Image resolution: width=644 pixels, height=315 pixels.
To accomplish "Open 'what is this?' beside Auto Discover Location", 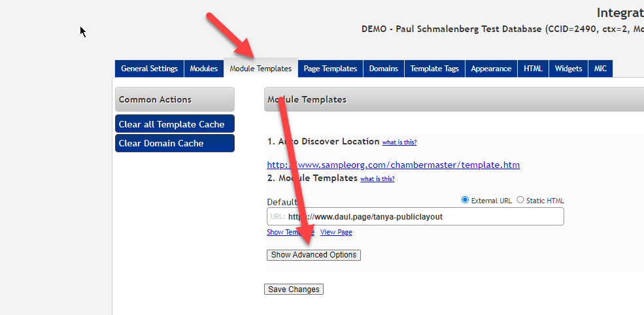I will tap(399, 142).
